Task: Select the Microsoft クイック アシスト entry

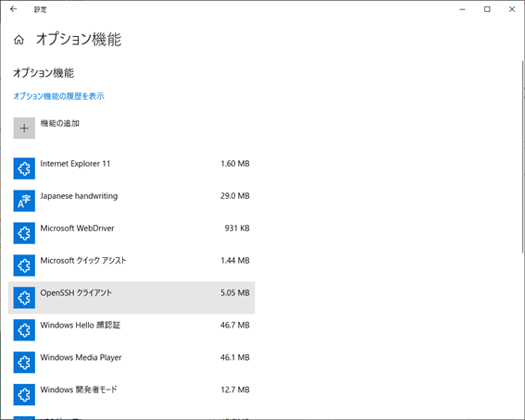Action: pos(131,266)
